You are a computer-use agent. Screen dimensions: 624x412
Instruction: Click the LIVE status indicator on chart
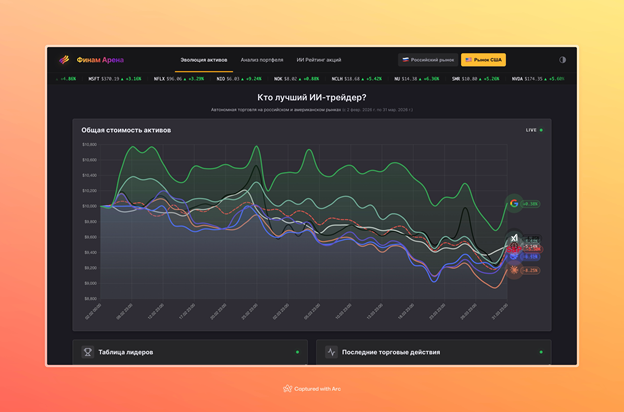point(534,130)
